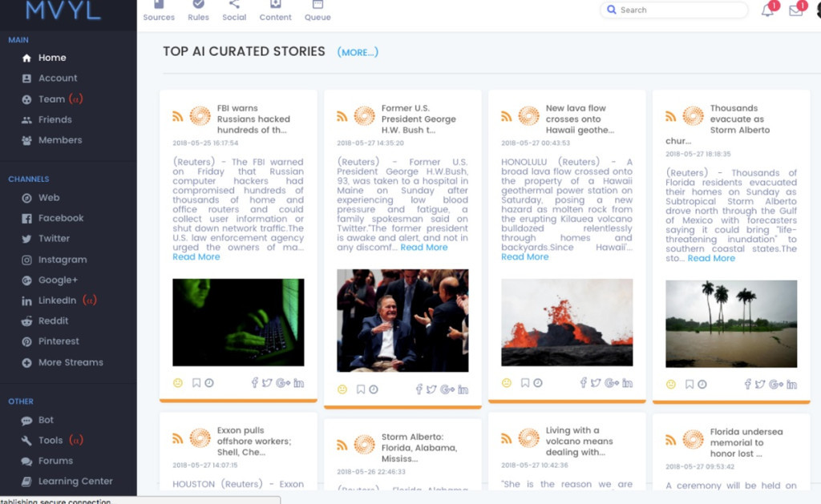
Task: Bookmark the FBI warns story
Action: pos(196,383)
